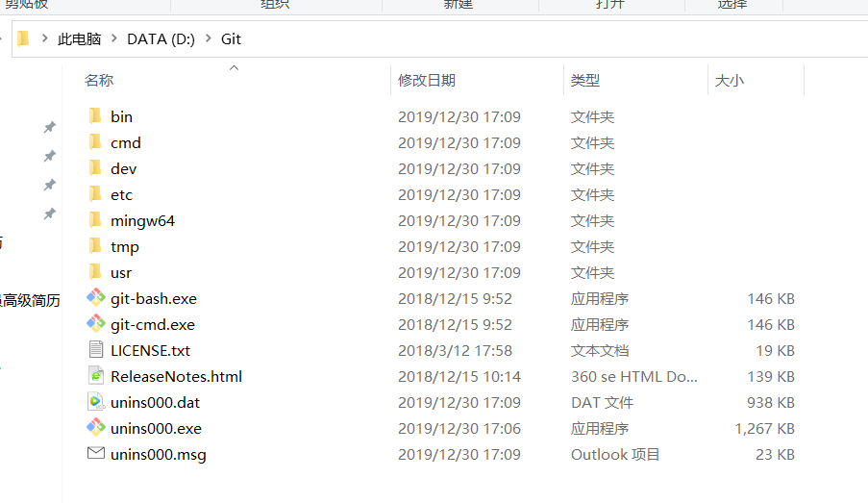
Task: Select git-bash.exe file name
Action: tap(154, 299)
